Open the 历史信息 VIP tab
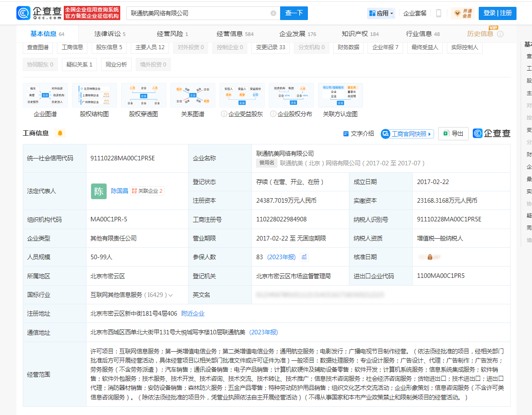 click(x=480, y=34)
